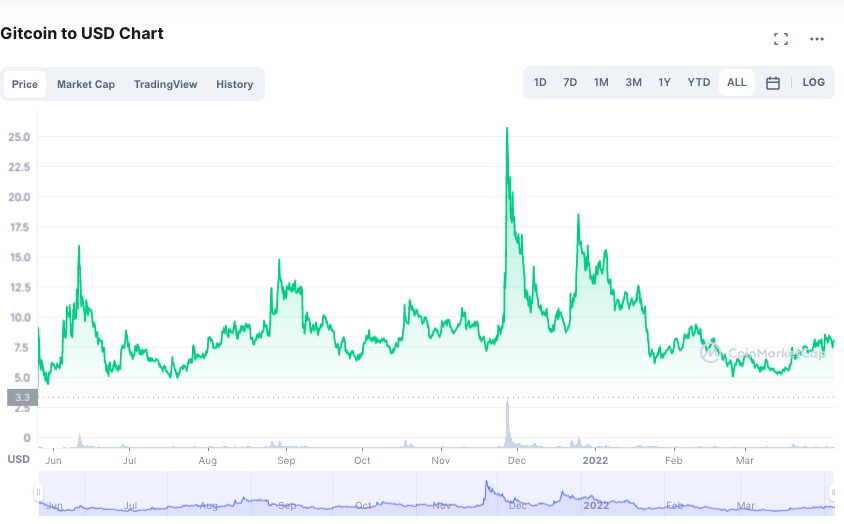This screenshot has width=844, height=524.
Task: Grab the left range slider handle
Action: tap(38, 492)
